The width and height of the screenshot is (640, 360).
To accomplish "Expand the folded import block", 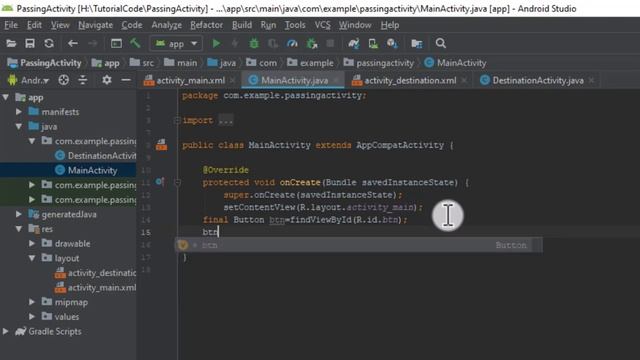I will [177, 120].
